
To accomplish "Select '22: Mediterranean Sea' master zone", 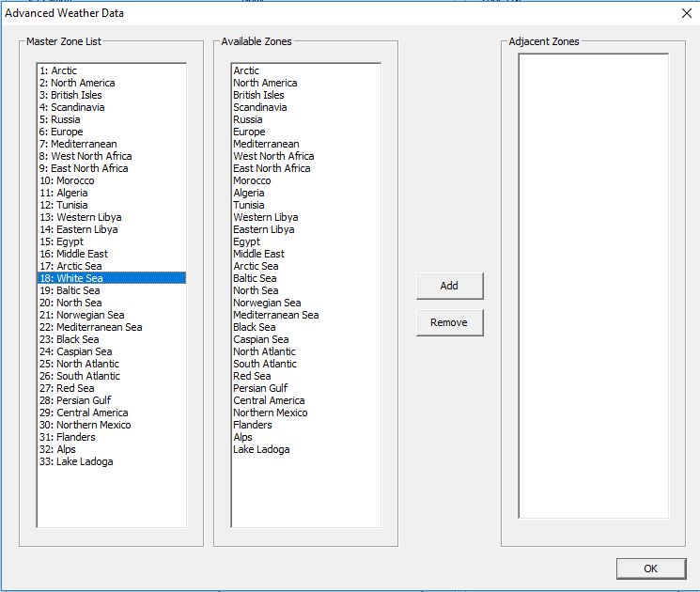I will 112,327.
